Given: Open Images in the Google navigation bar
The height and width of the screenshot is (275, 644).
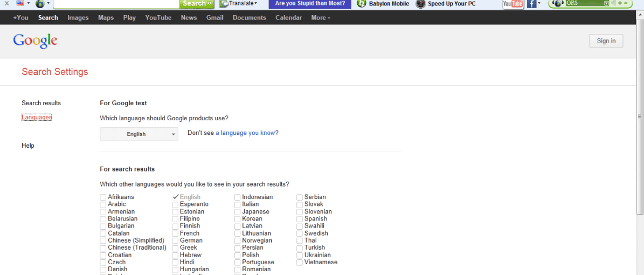Looking at the screenshot, I should 78,18.
